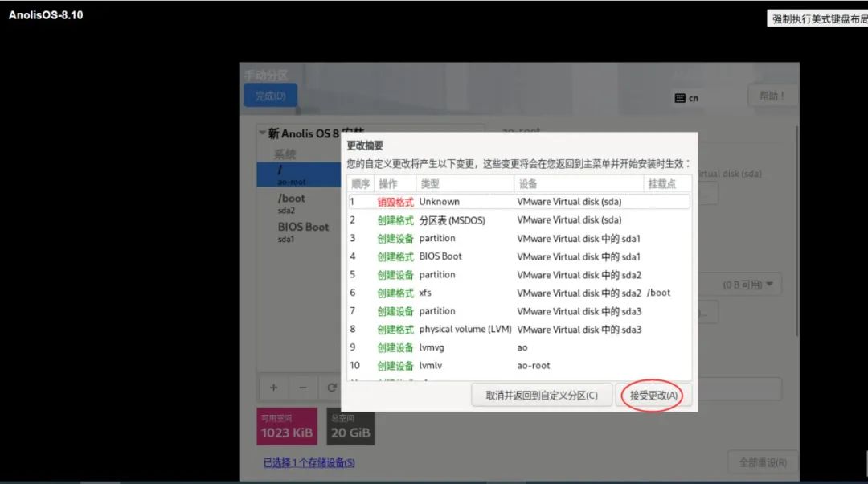Image resolution: width=868 pixels, height=484 pixels.
Task: Click the Done (完成) button
Action: [x=270, y=96]
